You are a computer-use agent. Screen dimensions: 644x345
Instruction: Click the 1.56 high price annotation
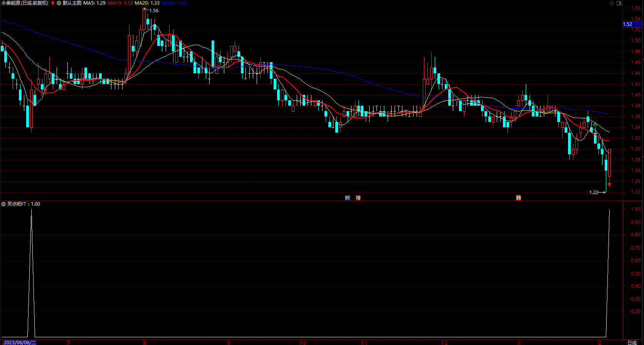point(154,11)
